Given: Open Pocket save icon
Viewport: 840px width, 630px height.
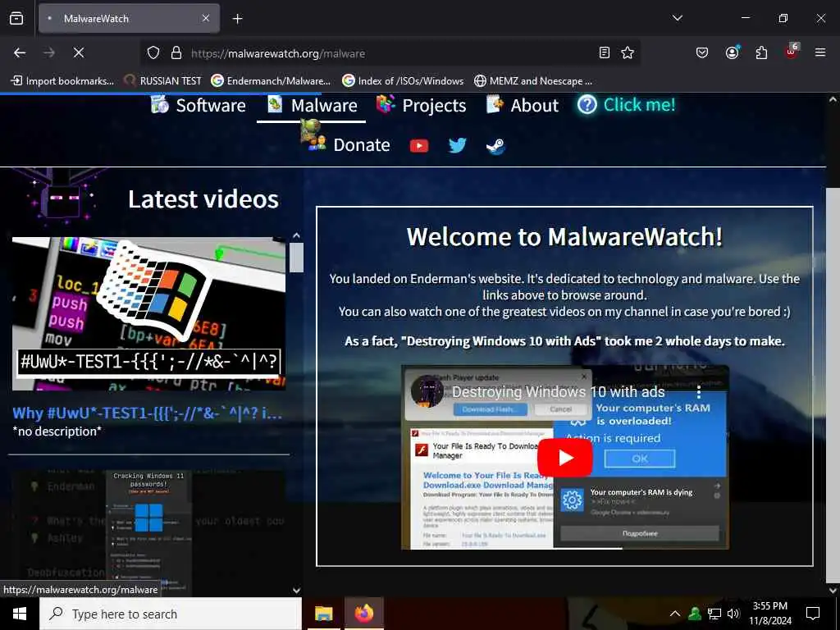Looking at the screenshot, I should (x=702, y=52).
